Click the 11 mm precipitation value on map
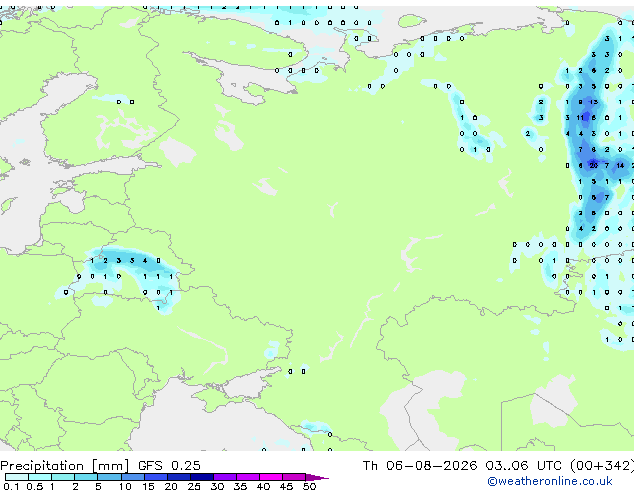The width and height of the screenshot is (634, 490). point(580,118)
